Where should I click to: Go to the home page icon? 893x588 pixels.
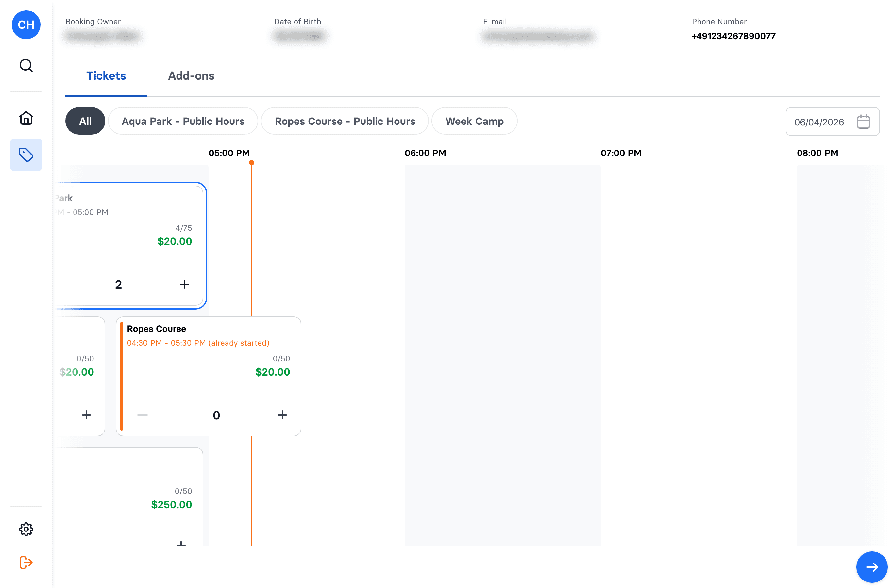(x=26, y=118)
